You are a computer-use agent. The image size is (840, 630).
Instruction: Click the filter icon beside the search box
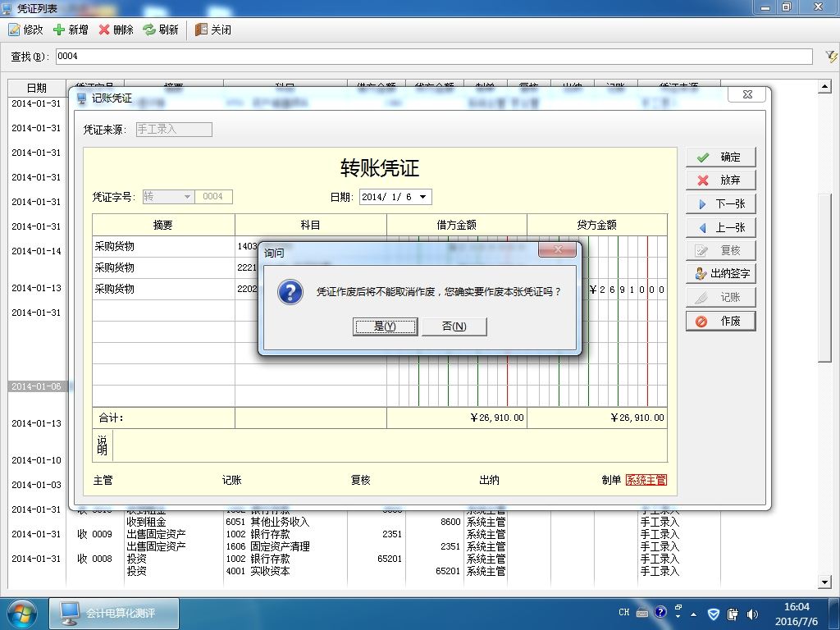tap(831, 57)
